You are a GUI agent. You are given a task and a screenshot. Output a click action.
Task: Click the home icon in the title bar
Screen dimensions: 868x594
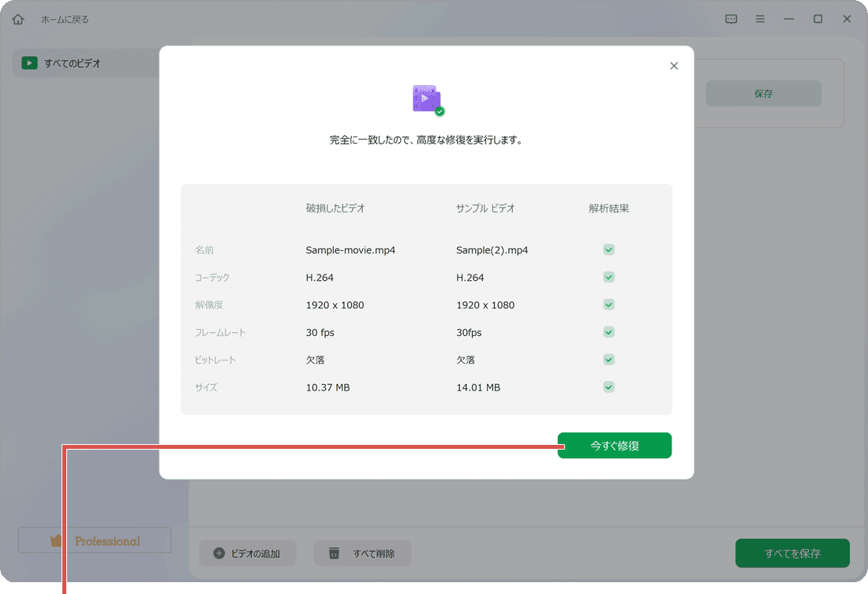tap(17, 18)
